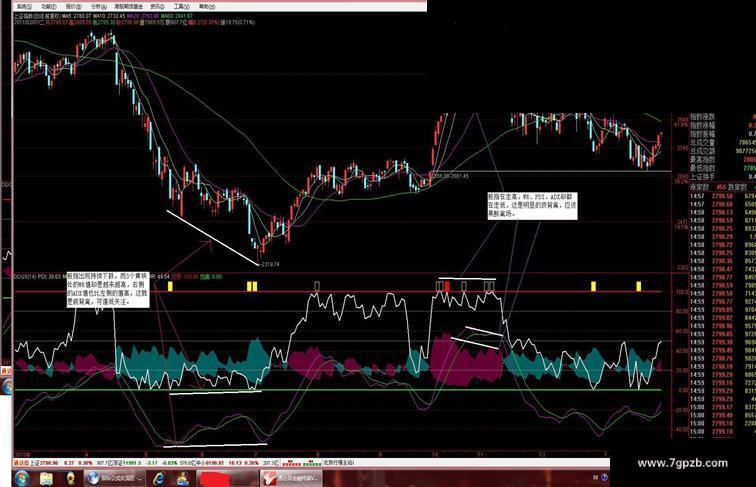Click the bottom-divergence annotation text box
Screen dimensions: 756x487
coord(108,289)
